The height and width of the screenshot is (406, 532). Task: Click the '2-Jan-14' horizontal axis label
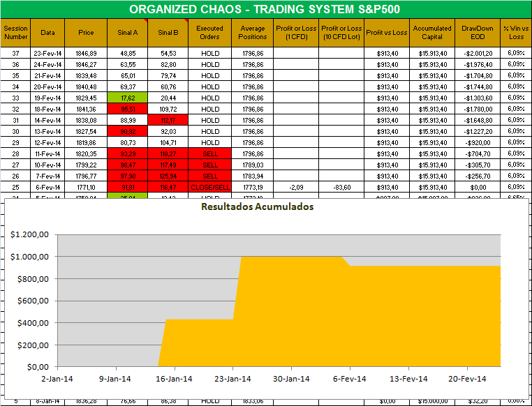pyautogui.click(x=57, y=379)
